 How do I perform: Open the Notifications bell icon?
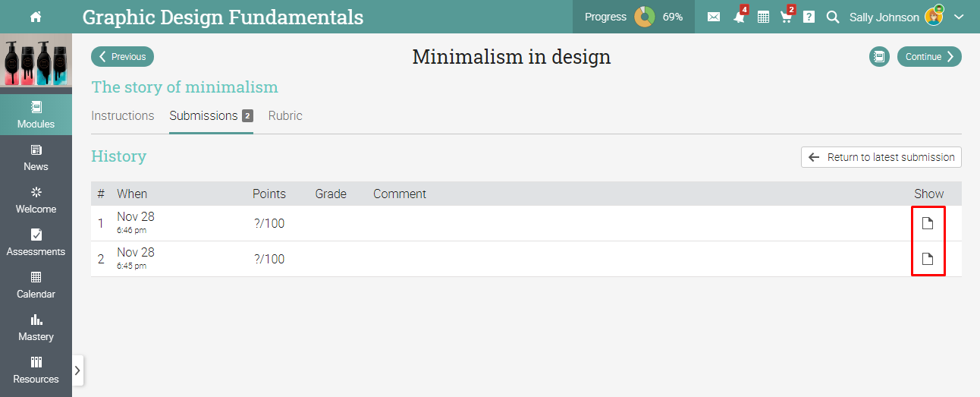[739, 17]
